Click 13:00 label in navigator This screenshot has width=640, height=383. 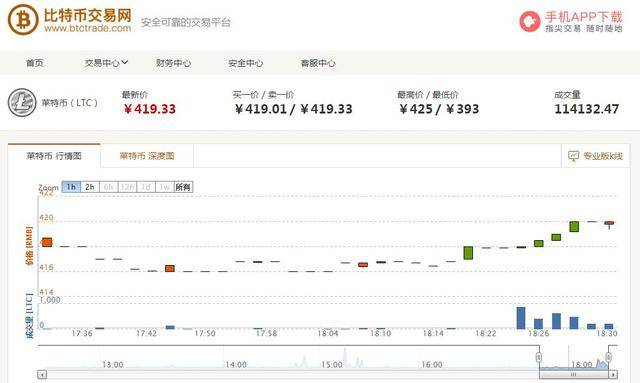[112, 364]
